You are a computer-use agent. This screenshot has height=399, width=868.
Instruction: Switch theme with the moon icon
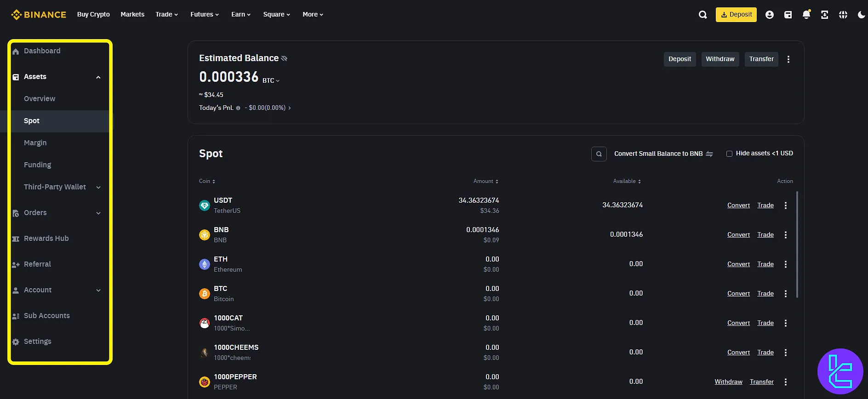(x=861, y=15)
